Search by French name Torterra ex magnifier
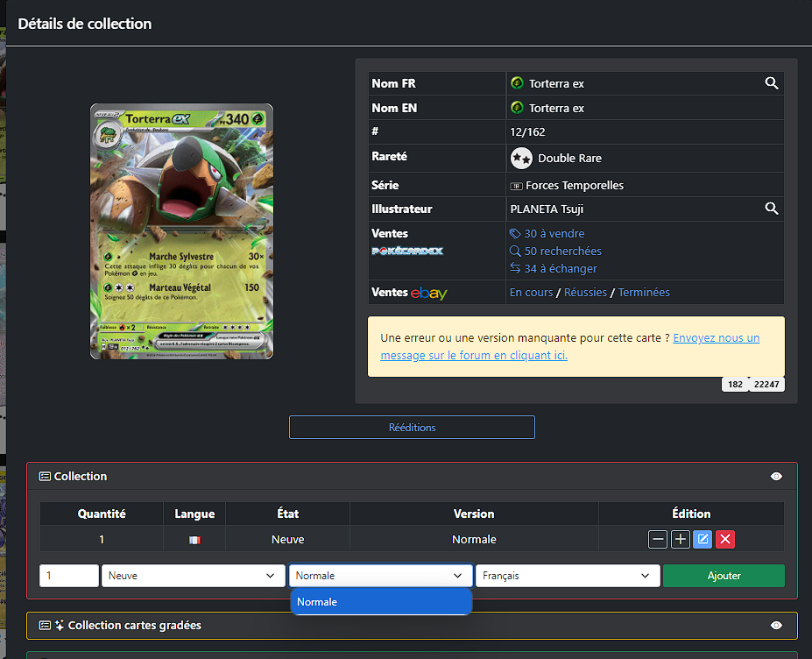The height and width of the screenshot is (659, 812). [772, 83]
